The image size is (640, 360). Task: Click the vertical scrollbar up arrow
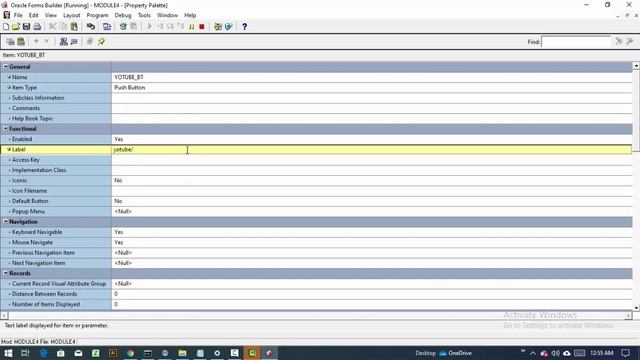[x=636, y=65]
